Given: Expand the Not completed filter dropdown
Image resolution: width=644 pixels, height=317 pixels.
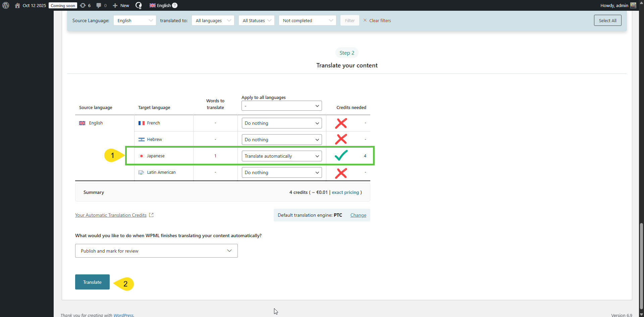Looking at the screenshot, I should click(x=307, y=20).
